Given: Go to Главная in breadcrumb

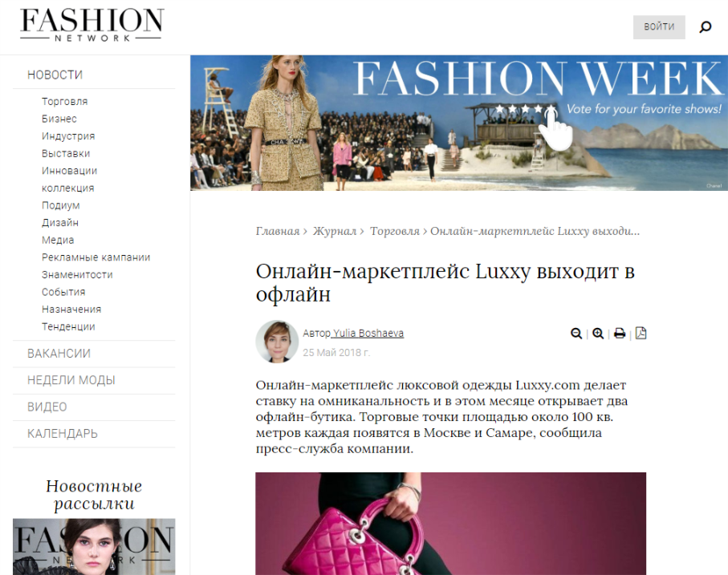Looking at the screenshot, I should 277,231.
